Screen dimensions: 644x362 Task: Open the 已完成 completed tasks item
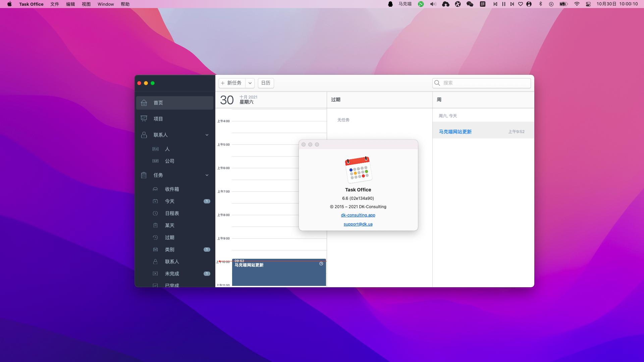tap(172, 285)
